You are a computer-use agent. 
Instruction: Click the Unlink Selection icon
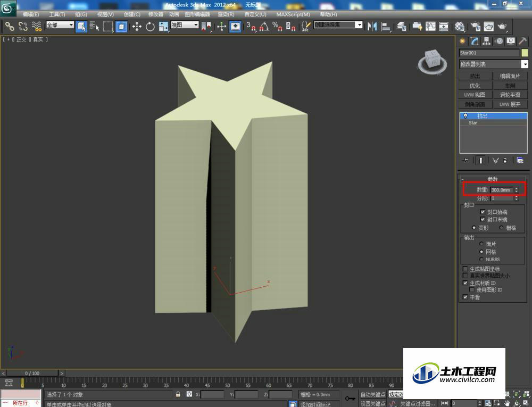(x=23, y=26)
